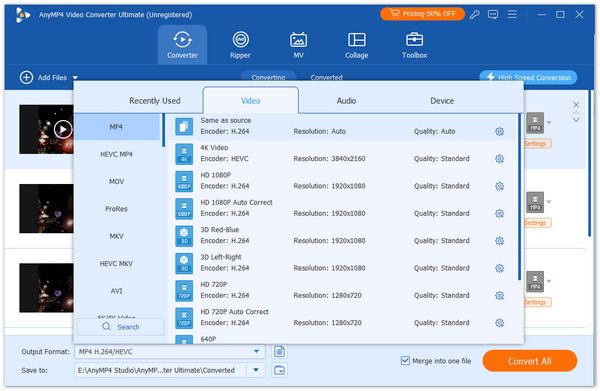Screen dimensions: 600x391
Task: Select MP4 in the format list
Action: pos(117,127)
